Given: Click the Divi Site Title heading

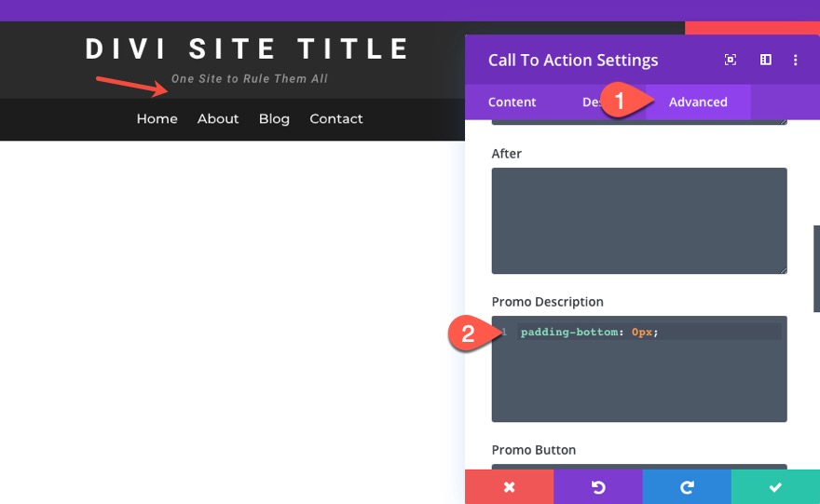Looking at the screenshot, I should (x=248, y=48).
